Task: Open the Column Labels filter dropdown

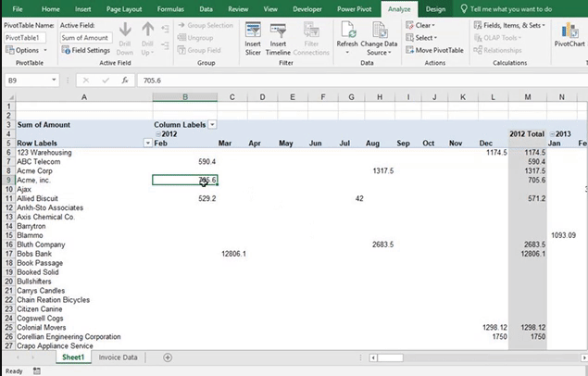Action: click(x=212, y=124)
